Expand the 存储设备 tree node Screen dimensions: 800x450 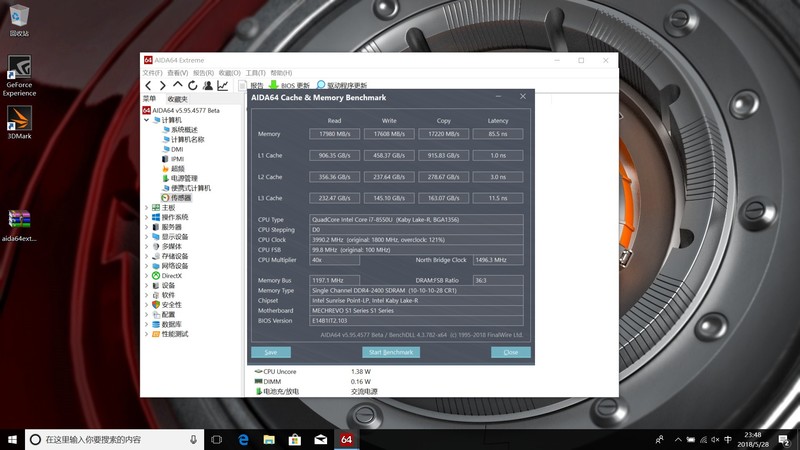click(146, 256)
